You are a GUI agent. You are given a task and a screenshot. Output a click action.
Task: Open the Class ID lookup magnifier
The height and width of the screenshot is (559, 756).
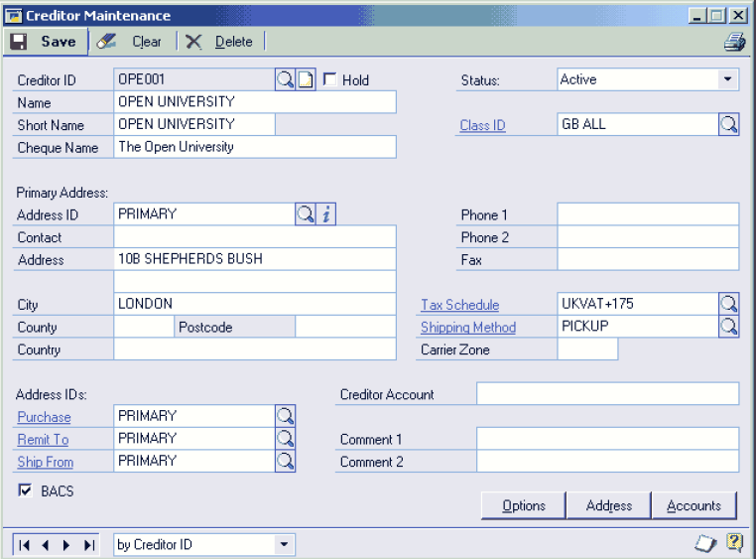(x=728, y=124)
